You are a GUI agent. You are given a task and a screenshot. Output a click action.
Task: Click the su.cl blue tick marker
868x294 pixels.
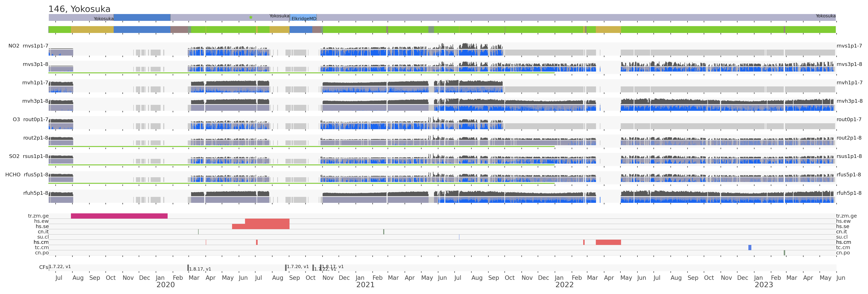pos(459,237)
